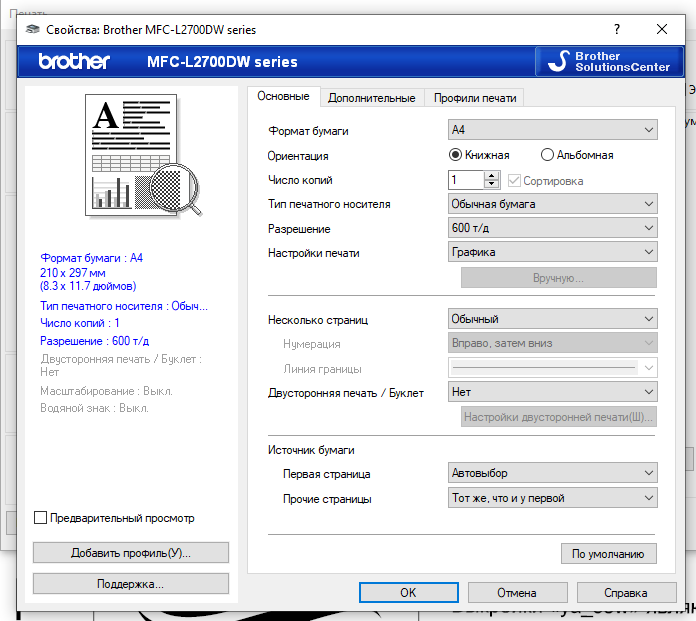The width and height of the screenshot is (696, 621).
Task: Select Книжная orientation
Action: click(x=479, y=155)
